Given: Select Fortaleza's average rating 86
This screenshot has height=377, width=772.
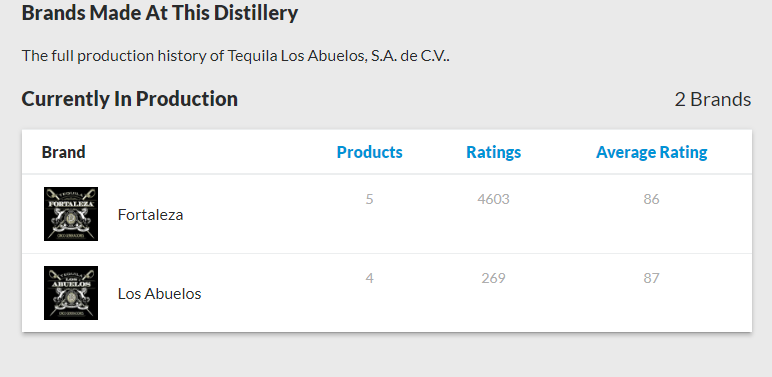Looking at the screenshot, I should pyautogui.click(x=651, y=199).
